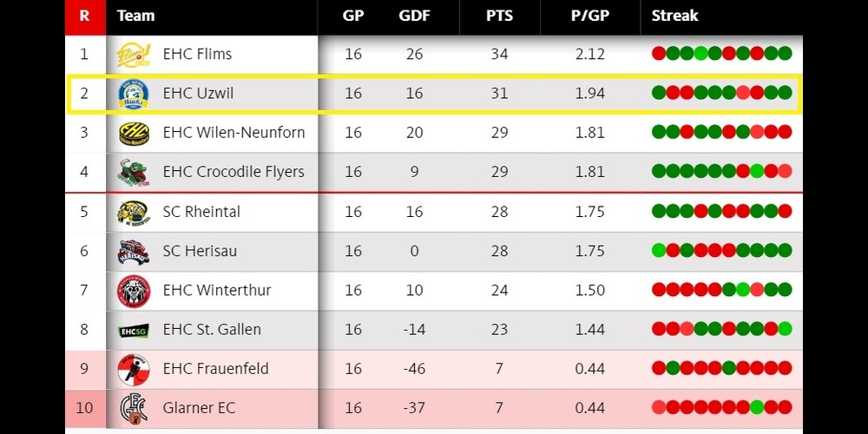
Task: Click the Glarner EC team logo
Action: (134, 408)
